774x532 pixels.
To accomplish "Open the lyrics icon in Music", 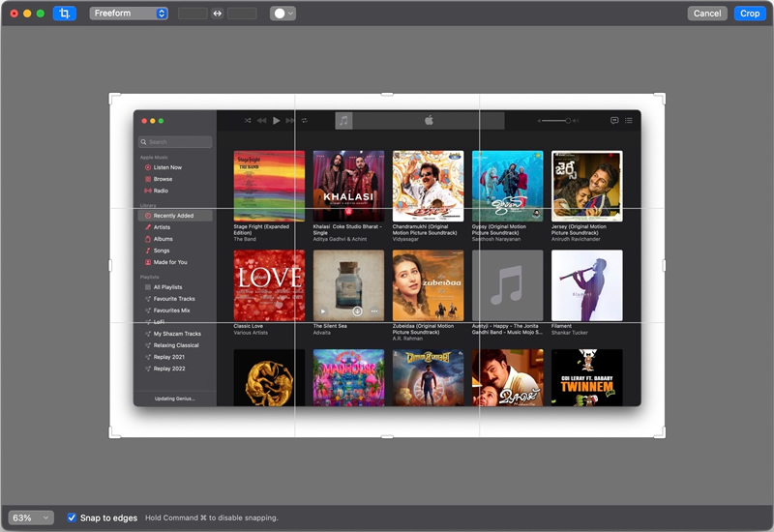I will [614, 120].
